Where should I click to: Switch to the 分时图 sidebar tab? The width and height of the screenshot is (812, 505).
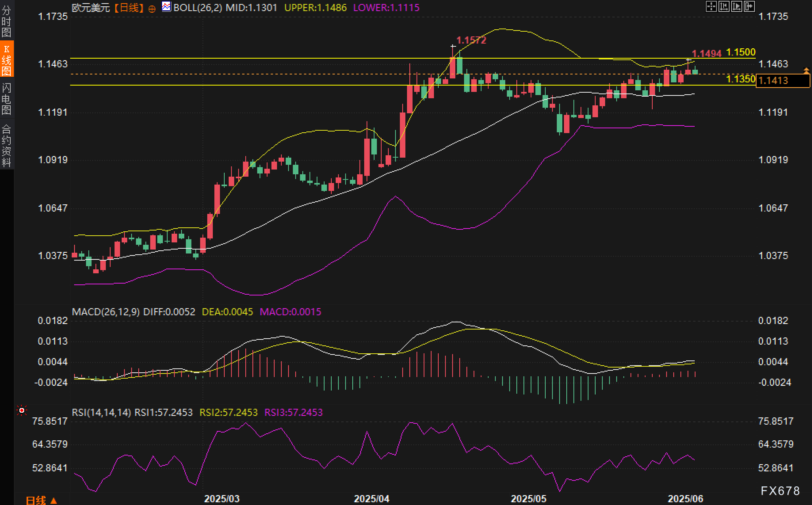point(6,21)
